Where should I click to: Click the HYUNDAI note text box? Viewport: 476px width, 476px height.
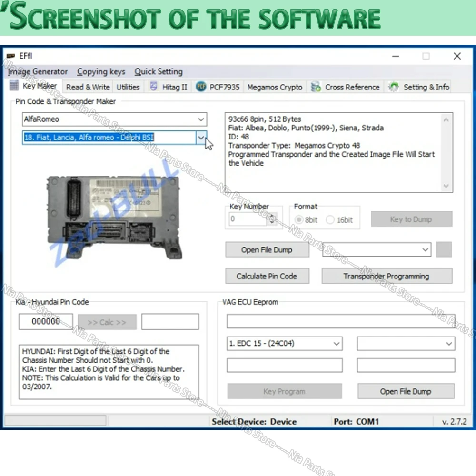point(109,372)
